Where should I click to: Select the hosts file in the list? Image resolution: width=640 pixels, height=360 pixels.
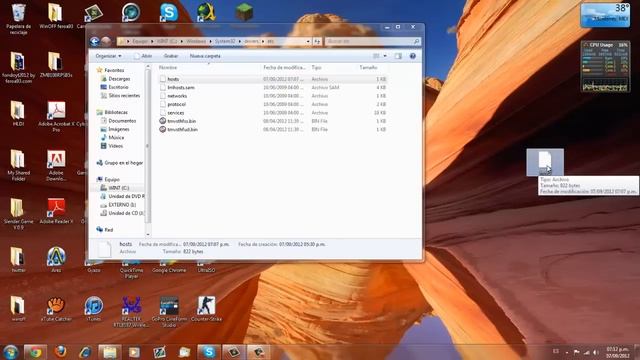point(173,79)
